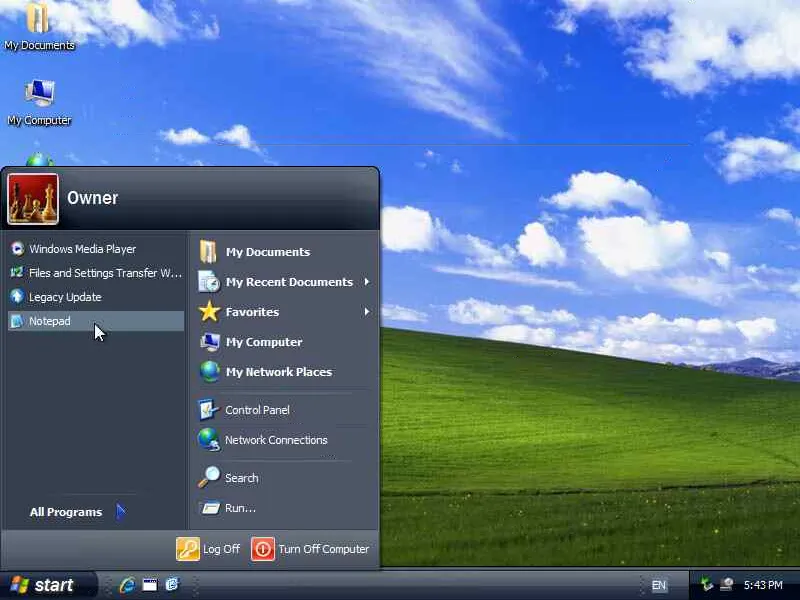
Task: Open Files and Settings Transfer Wizard entry
Action: [x=96, y=273]
